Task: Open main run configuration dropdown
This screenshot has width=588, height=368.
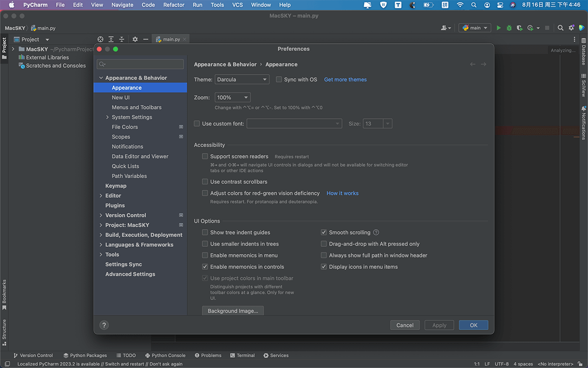Action: 475,28
